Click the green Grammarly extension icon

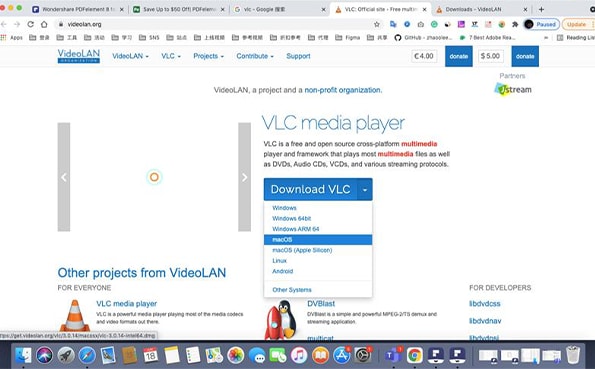[434, 24]
